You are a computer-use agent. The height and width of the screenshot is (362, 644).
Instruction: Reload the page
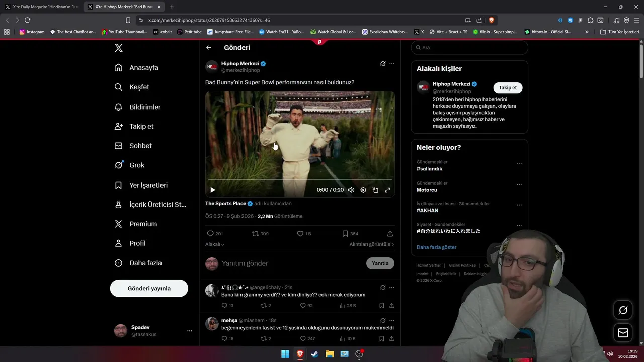pos(27,20)
